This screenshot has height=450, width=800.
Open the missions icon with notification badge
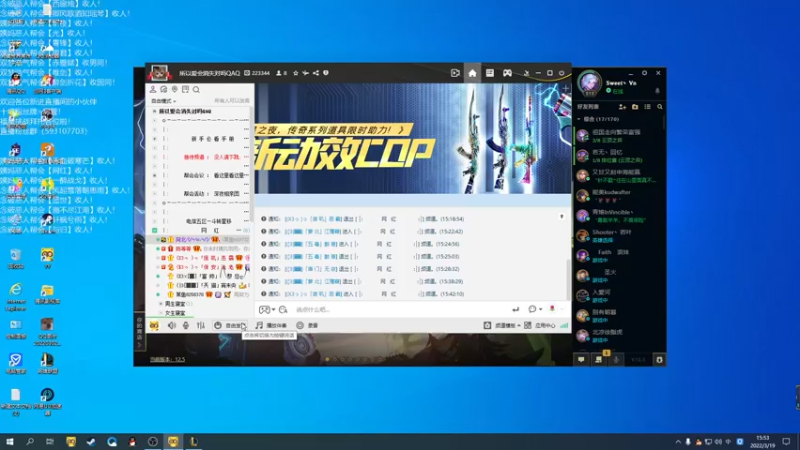599,359
